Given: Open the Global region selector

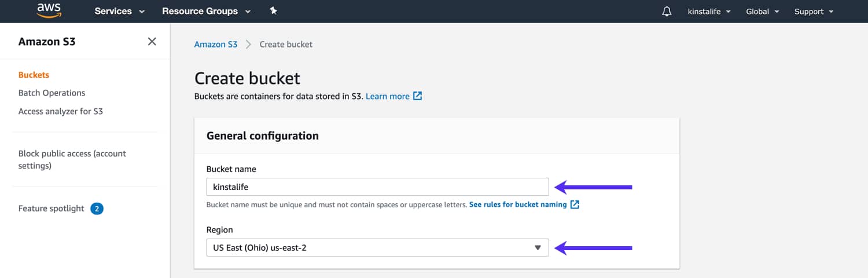Looking at the screenshot, I should click(763, 12).
